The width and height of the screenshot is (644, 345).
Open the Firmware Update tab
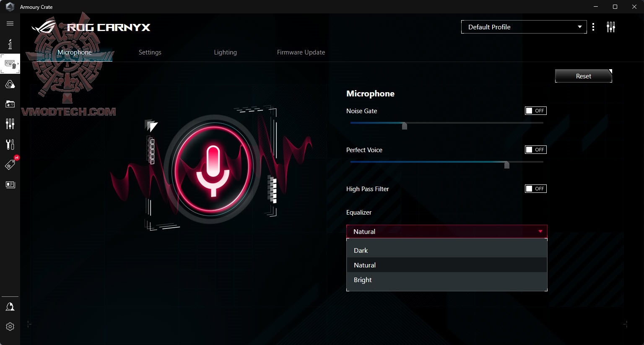[x=301, y=52]
